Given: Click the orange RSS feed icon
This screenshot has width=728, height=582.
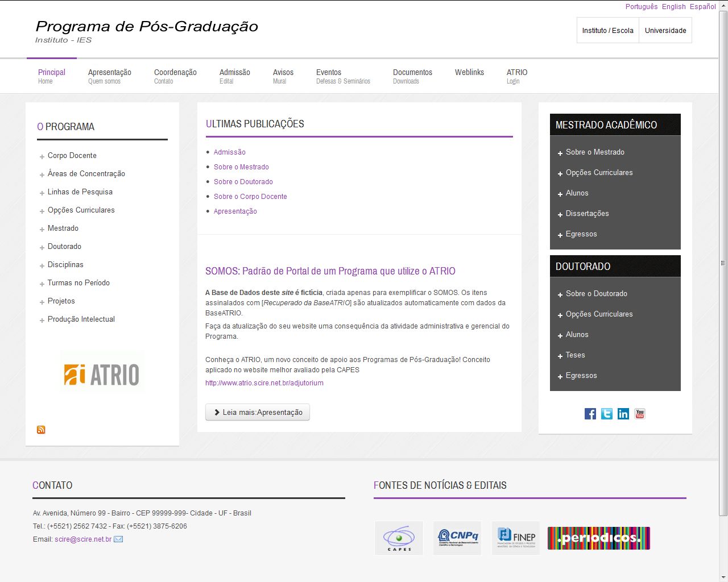Looking at the screenshot, I should [41, 430].
